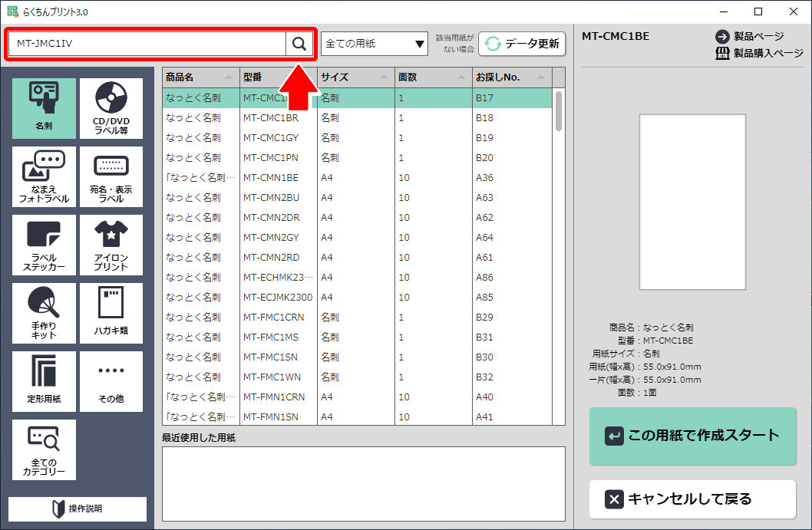Open the CD/DVD ラベル等 category
The image size is (812, 530).
coord(111,109)
